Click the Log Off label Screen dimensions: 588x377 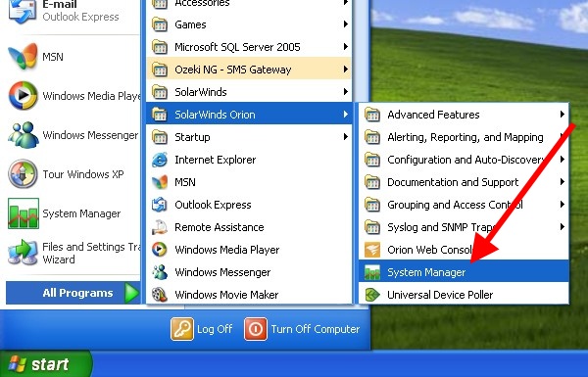pyautogui.click(x=215, y=329)
